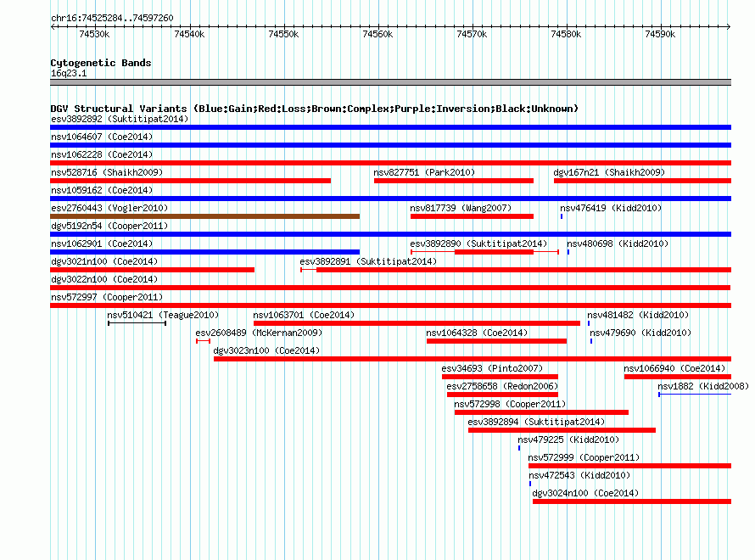The width and height of the screenshot is (755, 560).
Task: Select nsv1066940 (Coe2014) label
Action: [674, 368]
